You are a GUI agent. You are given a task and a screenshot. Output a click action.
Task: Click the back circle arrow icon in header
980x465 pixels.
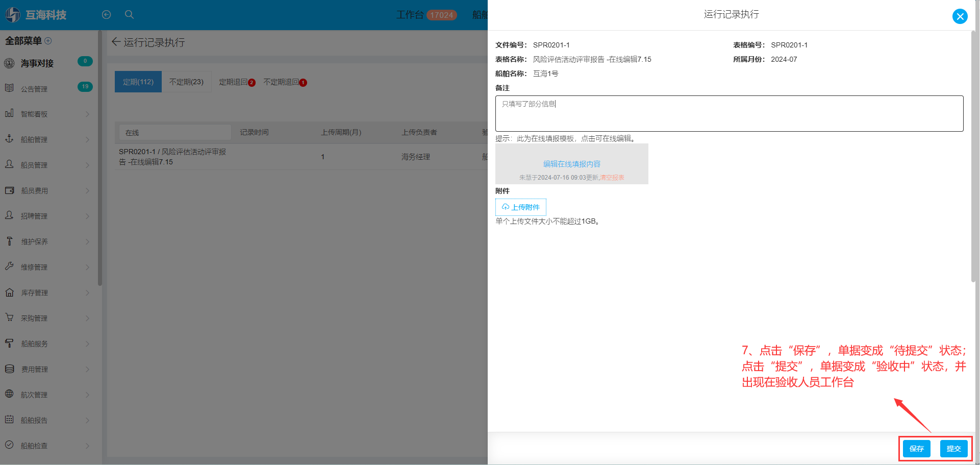(106, 15)
